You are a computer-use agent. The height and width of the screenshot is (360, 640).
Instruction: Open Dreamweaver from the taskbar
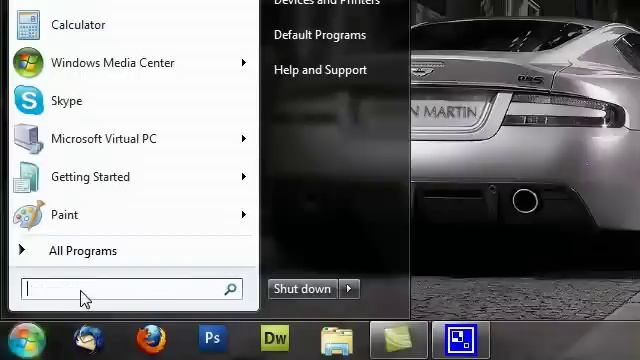coord(275,338)
